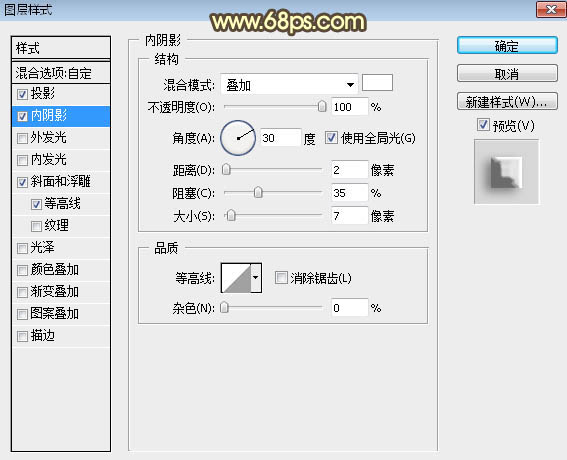
Task: Close the 图层样式 dialog
Action: (551, 9)
